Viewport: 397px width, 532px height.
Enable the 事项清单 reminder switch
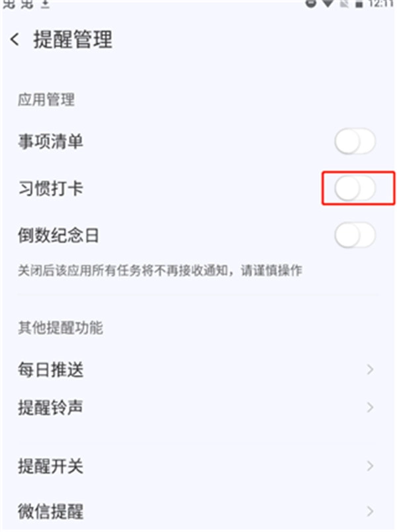[x=355, y=141]
